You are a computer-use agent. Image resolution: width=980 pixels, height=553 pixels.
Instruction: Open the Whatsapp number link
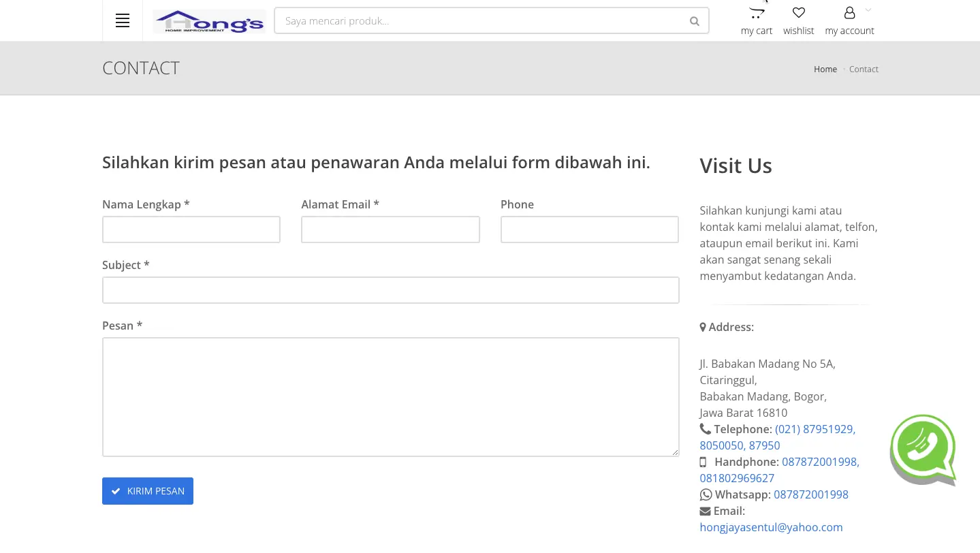tap(810, 494)
